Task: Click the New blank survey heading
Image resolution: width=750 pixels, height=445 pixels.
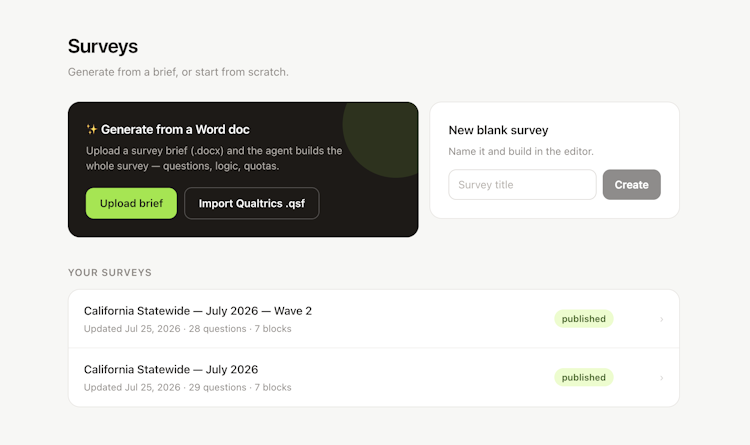Action: 498,130
